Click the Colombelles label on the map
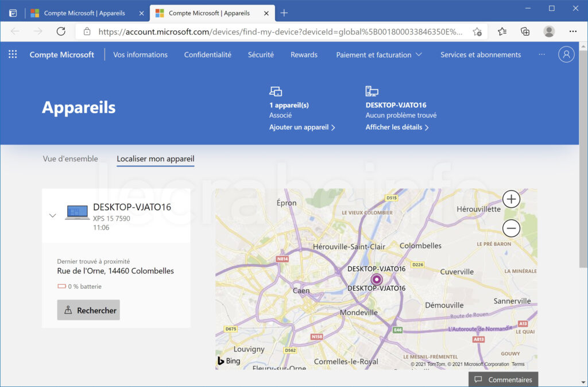 click(x=420, y=246)
